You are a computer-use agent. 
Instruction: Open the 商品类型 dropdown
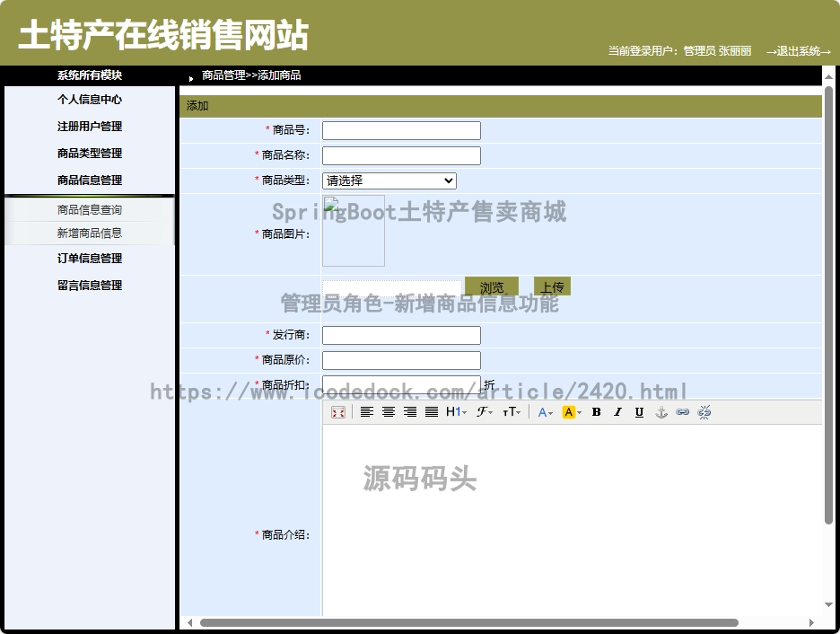click(389, 181)
